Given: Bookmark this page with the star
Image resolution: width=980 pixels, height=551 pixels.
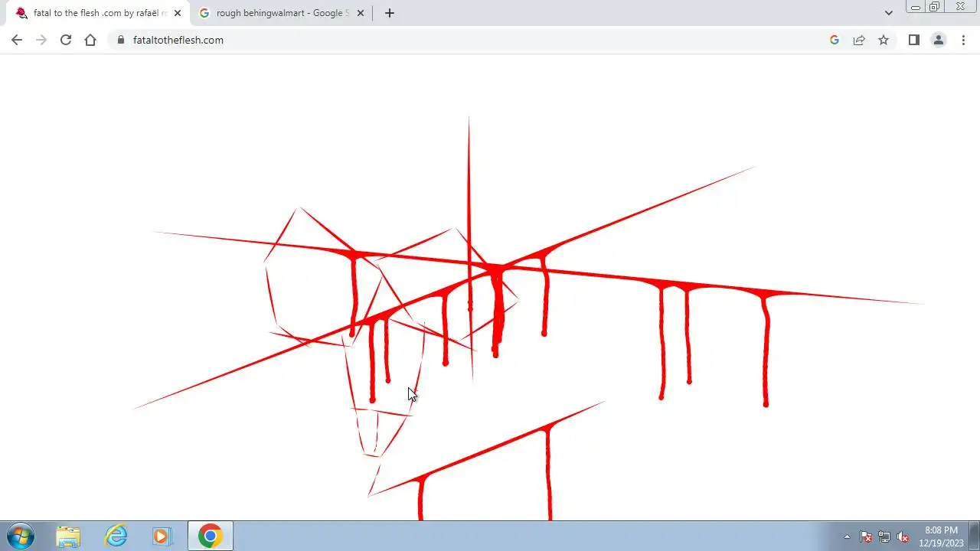Looking at the screenshot, I should pyautogui.click(x=884, y=40).
